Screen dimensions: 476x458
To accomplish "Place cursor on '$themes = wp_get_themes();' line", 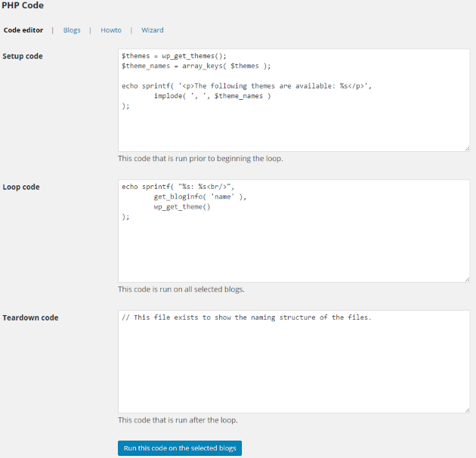I will [174, 56].
